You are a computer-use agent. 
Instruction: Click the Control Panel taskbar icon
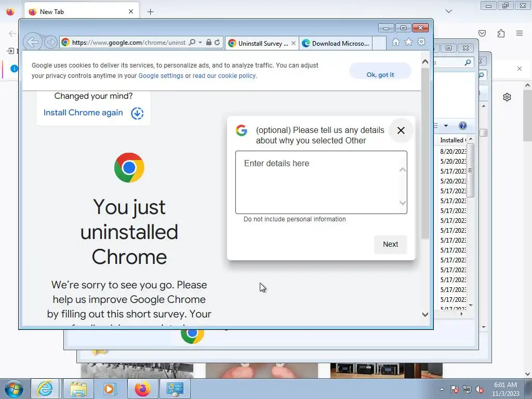pos(175,389)
